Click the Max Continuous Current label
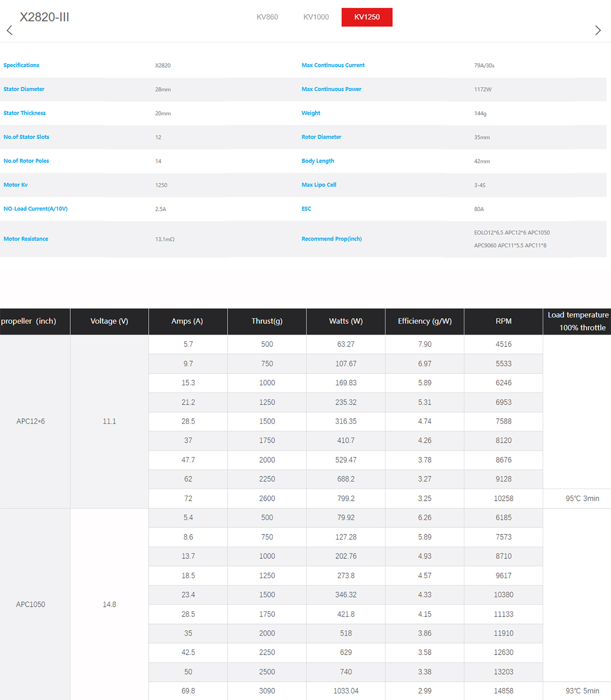611x700 pixels. pyautogui.click(x=333, y=65)
